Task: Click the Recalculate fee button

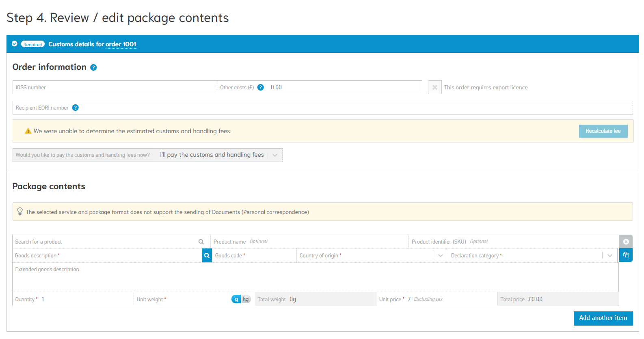Action: coord(603,131)
